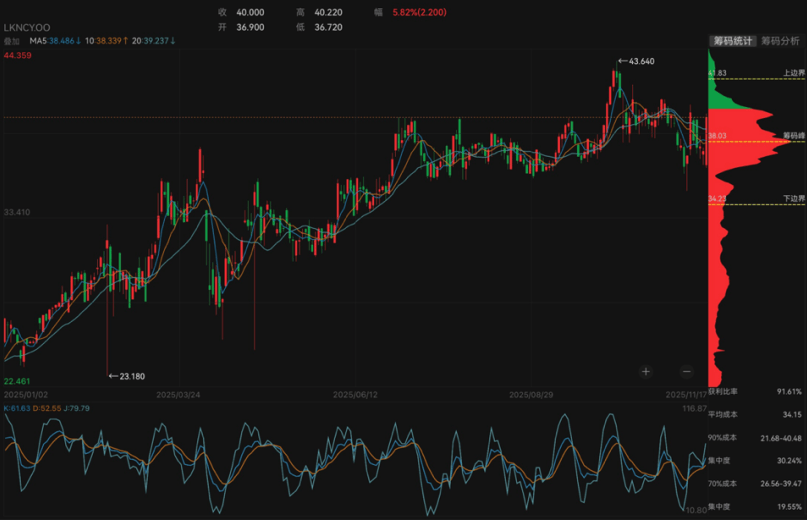The width and height of the screenshot is (807, 520).
Task: Click the zoom in plus icon
Action: (646, 372)
